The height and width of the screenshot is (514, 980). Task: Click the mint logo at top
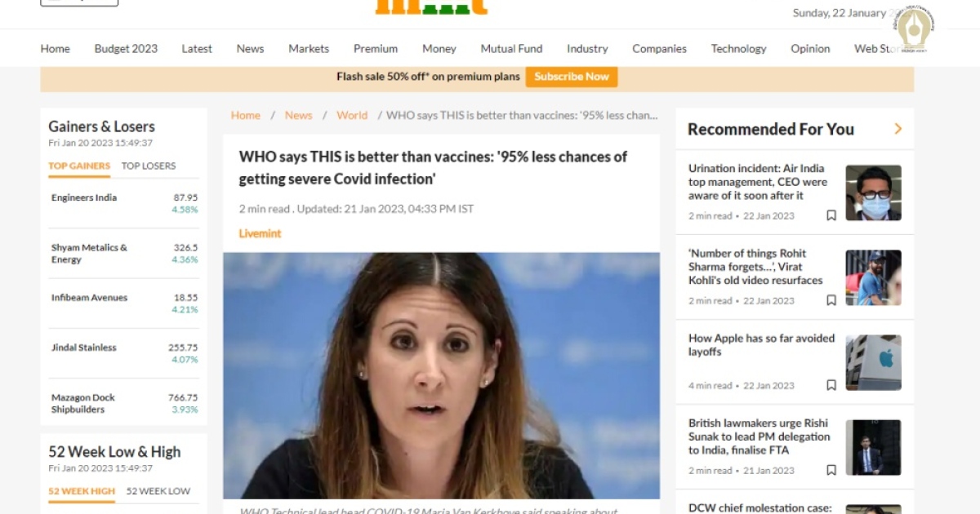(x=431, y=7)
